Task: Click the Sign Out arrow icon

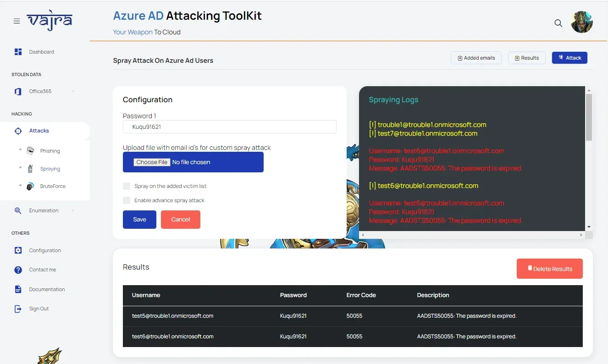Action: [18, 309]
